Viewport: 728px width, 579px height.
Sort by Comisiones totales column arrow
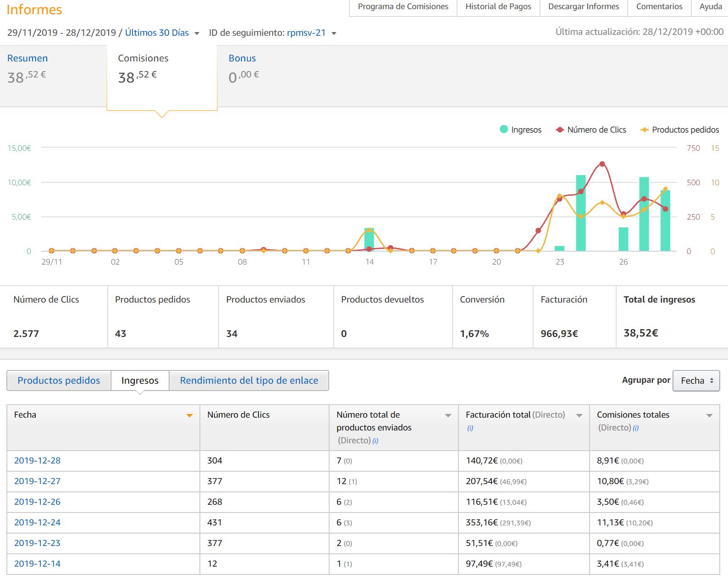(709, 415)
